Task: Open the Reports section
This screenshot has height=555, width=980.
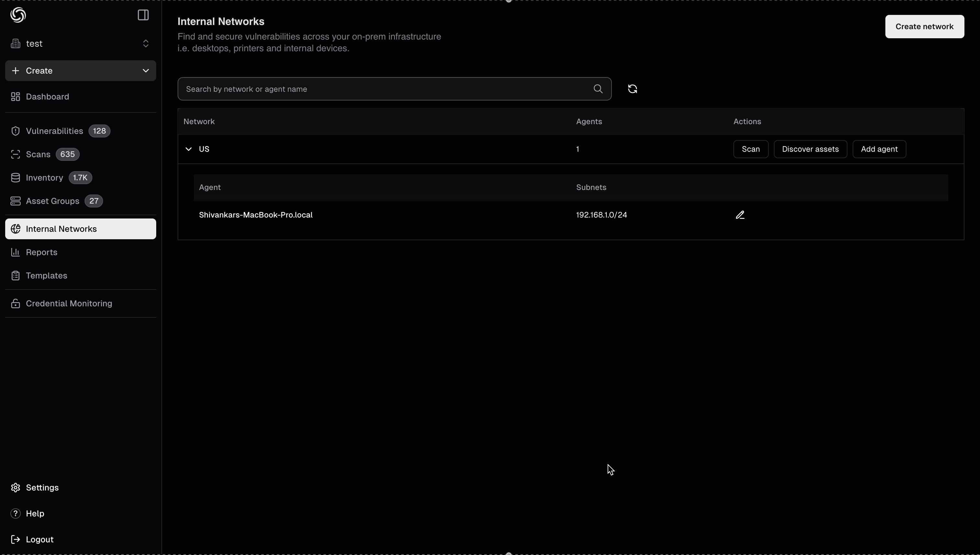Action: point(41,252)
